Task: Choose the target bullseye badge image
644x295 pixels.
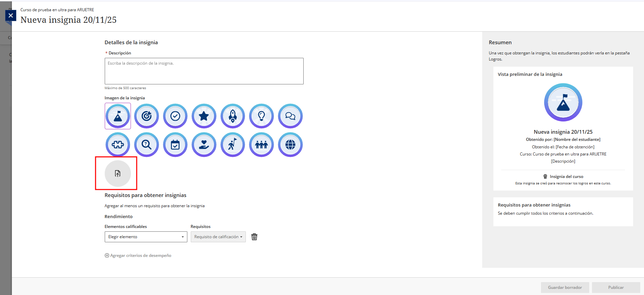Action: [x=147, y=116]
